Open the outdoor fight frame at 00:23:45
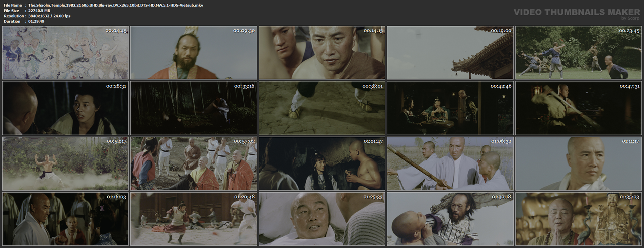The image size is (644, 248). click(579, 53)
